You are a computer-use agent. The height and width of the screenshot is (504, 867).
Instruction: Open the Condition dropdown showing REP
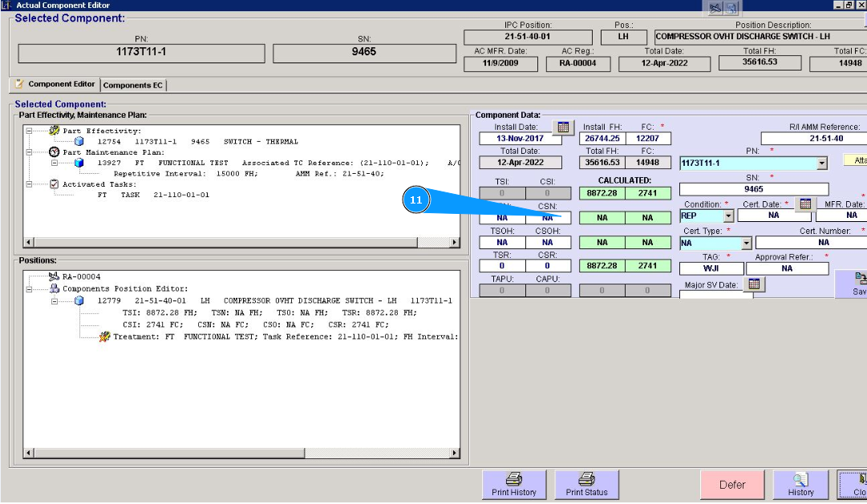click(728, 216)
